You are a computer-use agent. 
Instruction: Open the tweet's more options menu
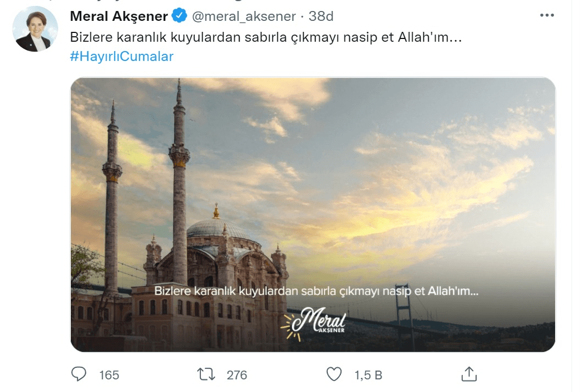coord(547,16)
